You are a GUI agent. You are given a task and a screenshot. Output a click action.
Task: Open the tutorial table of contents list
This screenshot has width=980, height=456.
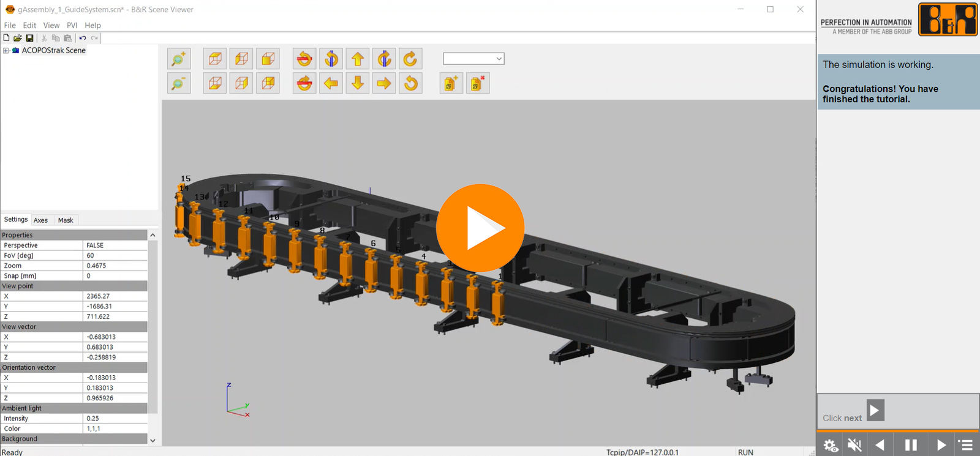pyautogui.click(x=966, y=445)
